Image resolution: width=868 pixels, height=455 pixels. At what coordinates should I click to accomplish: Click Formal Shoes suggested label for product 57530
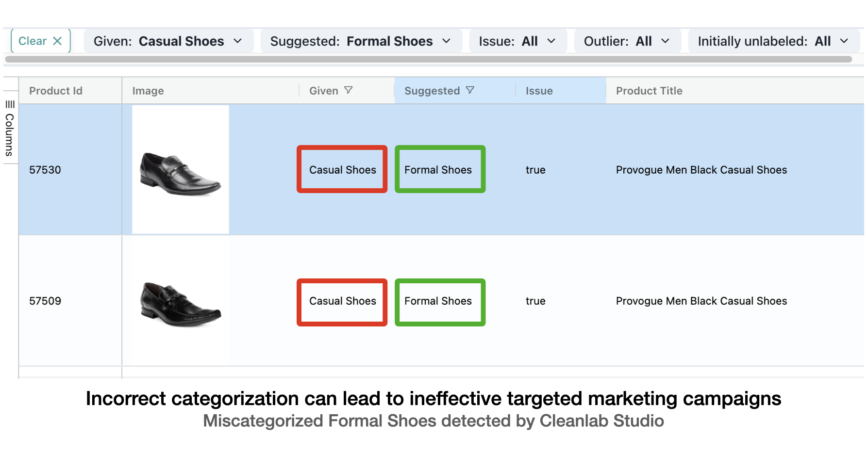click(439, 170)
